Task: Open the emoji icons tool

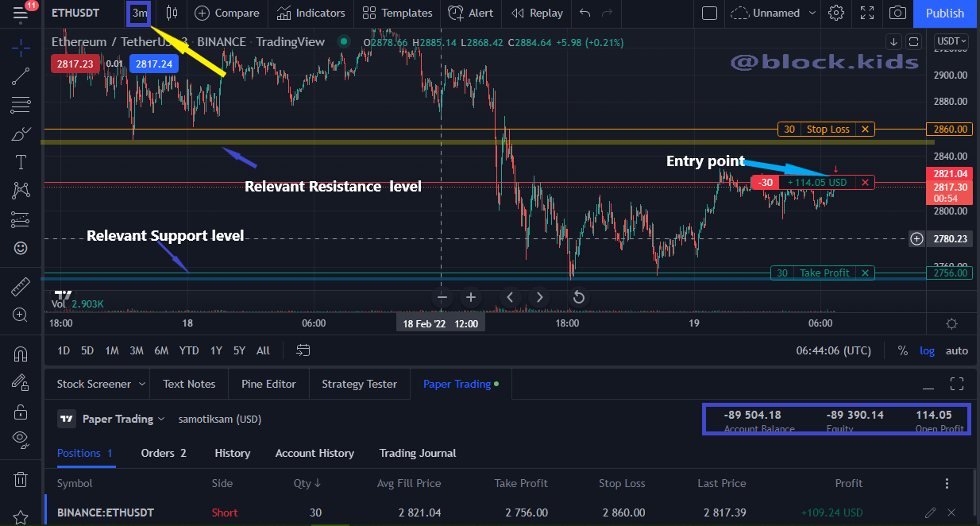Action: pos(21,248)
